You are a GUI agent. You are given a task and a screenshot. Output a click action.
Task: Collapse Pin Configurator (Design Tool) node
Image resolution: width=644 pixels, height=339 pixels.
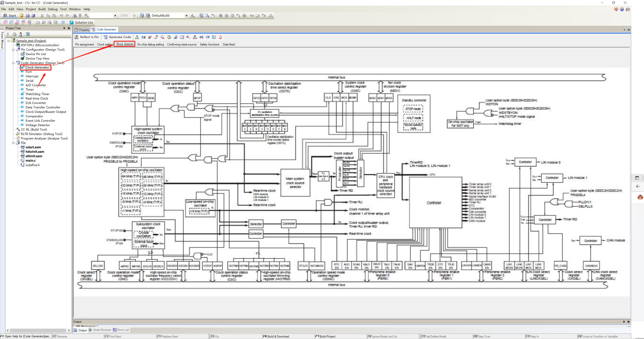[x=13, y=49]
